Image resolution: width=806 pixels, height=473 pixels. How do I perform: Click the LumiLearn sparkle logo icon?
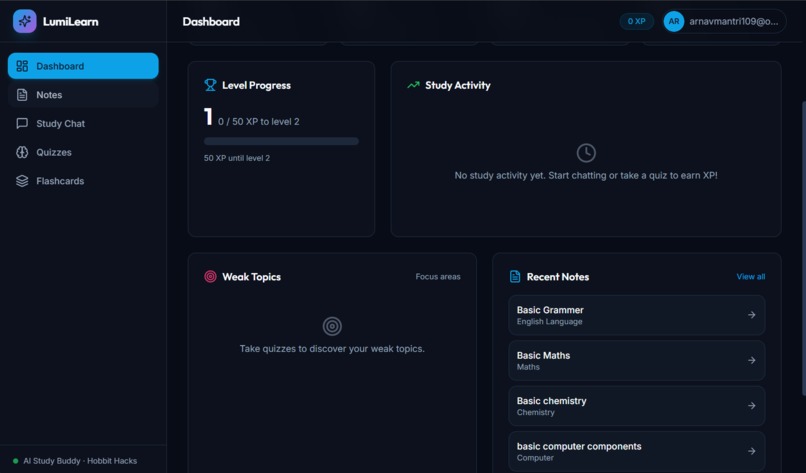pos(25,22)
